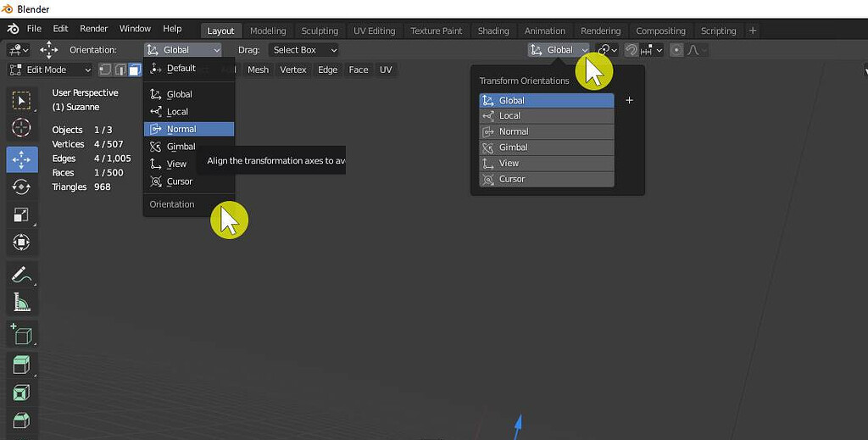The height and width of the screenshot is (440, 868).
Task: Click the Snapping elements grid icon
Action: (647, 50)
